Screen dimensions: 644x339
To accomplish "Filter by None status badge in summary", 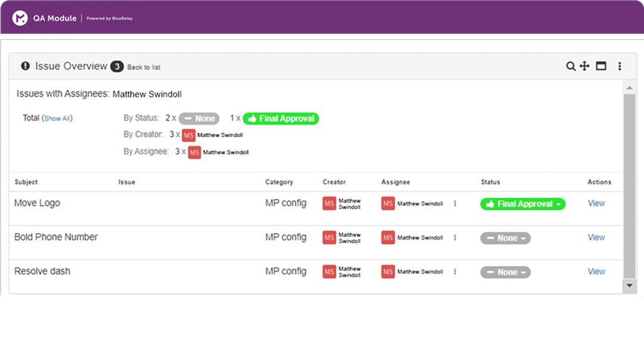I will pyautogui.click(x=199, y=119).
